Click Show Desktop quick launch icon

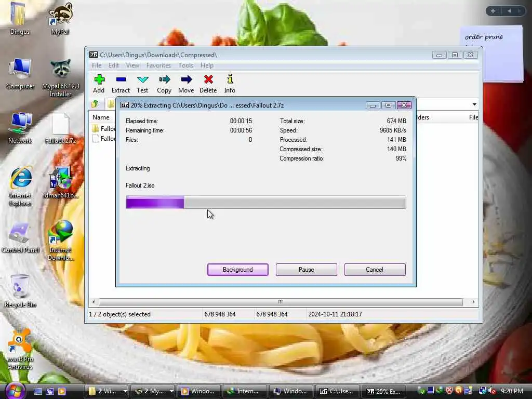(37, 392)
